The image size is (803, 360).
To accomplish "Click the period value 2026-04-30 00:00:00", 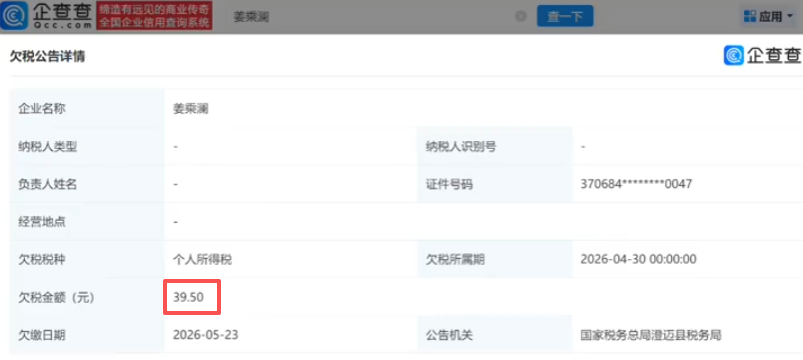I will pos(638,259).
